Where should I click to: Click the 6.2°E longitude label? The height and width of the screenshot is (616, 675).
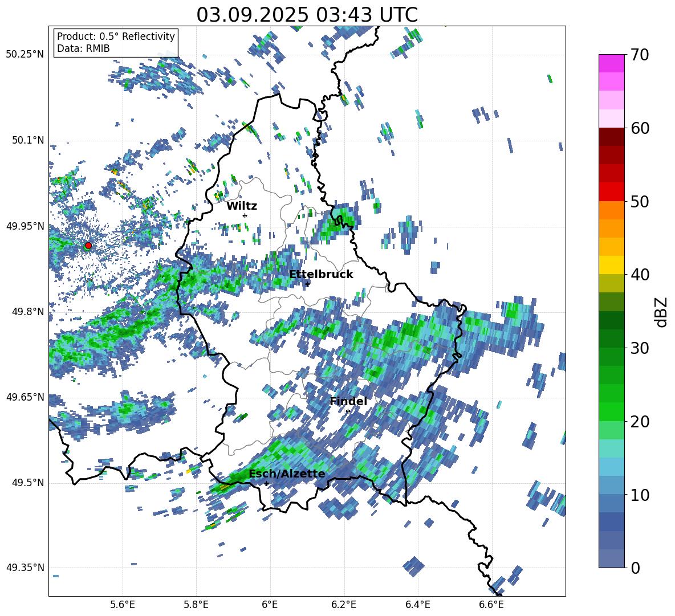click(344, 605)
